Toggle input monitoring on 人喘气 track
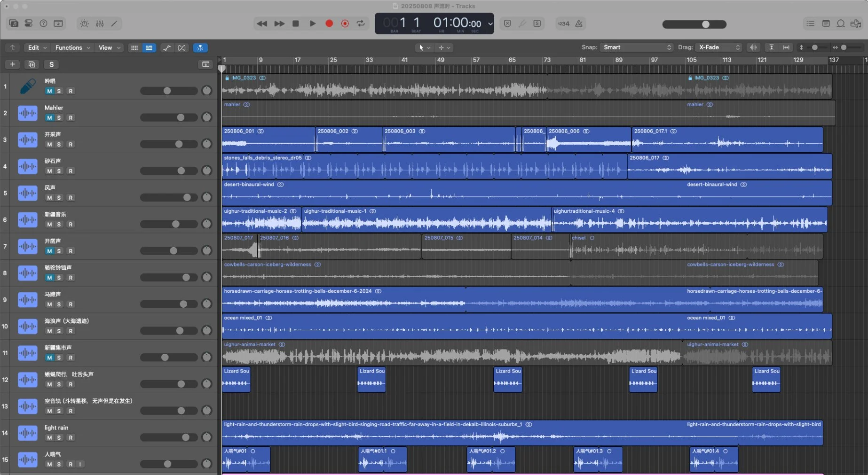Viewport: 868px width, 475px height. (80, 465)
